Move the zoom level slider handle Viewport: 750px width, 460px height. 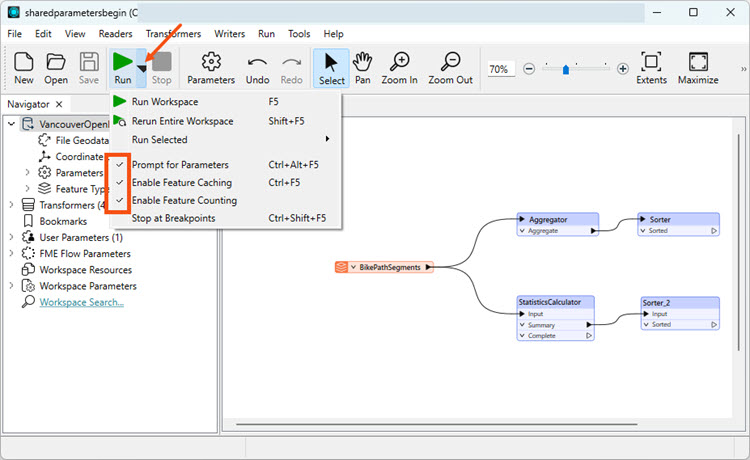click(x=566, y=70)
